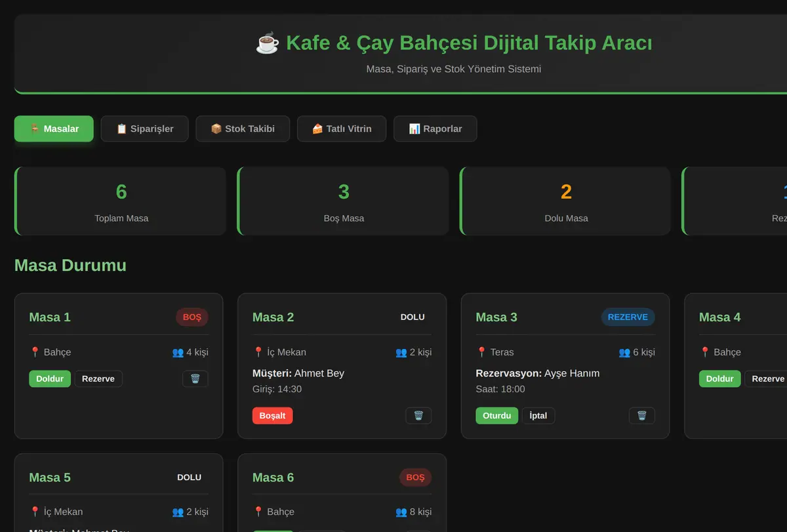
Task: Click the Masa 6 title
Action: click(273, 477)
